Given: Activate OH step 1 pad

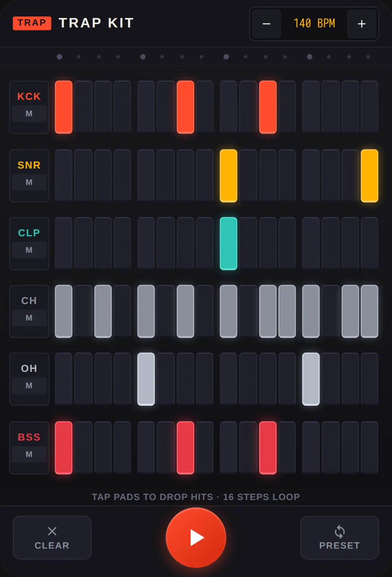Looking at the screenshot, I should pyautogui.click(x=64, y=379).
